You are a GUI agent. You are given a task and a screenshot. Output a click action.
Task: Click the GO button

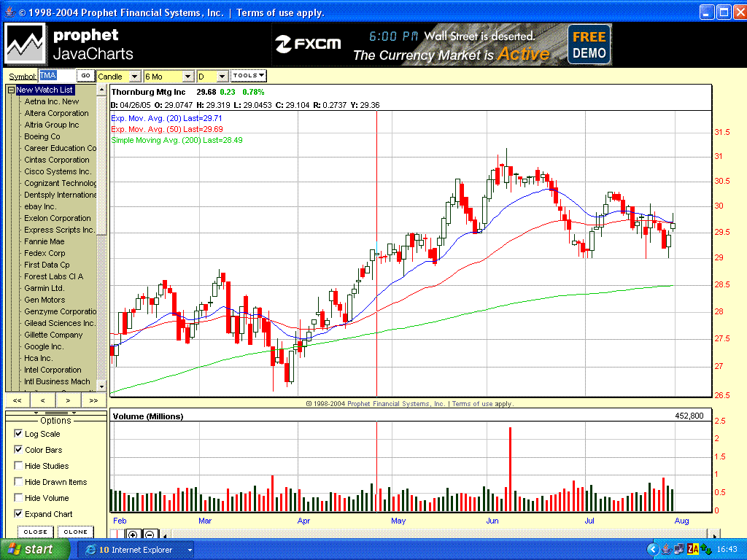click(85, 76)
